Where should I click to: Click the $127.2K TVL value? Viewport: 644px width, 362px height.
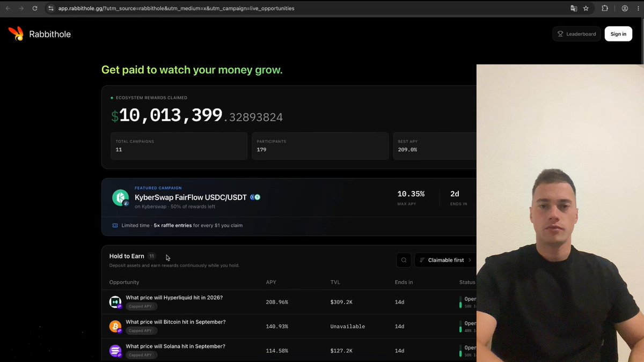coord(341,351)
